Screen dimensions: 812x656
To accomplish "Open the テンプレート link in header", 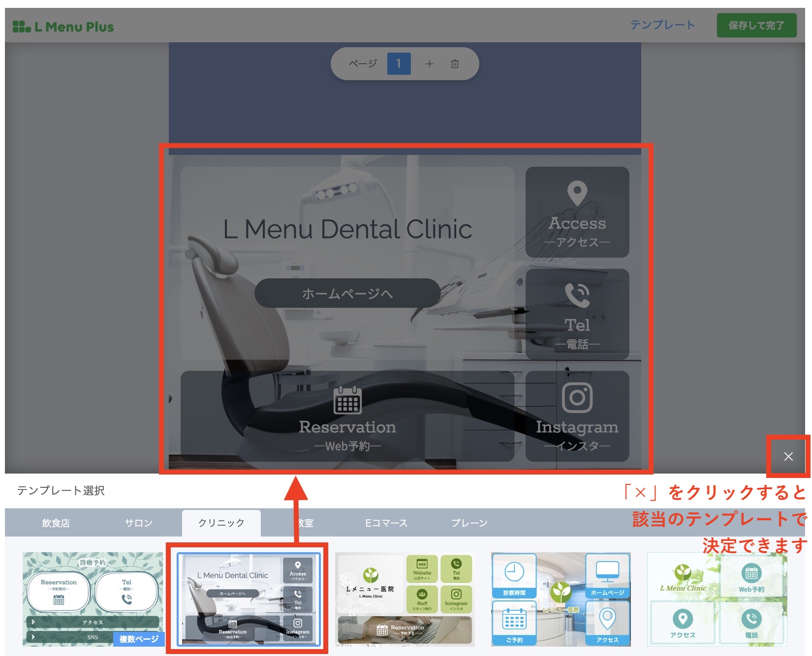I will [662, 25].
